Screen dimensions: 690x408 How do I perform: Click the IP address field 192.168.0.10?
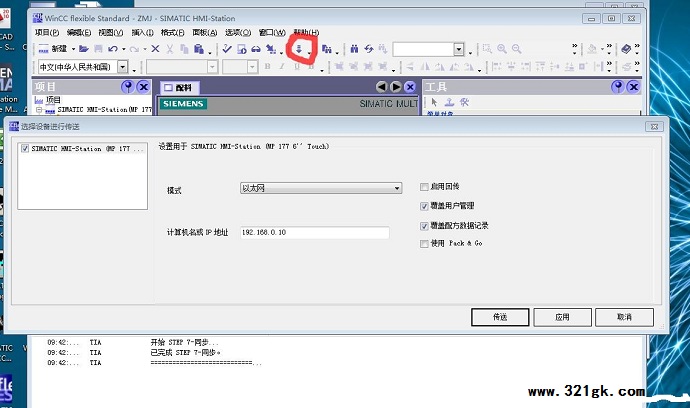[313, 233]
